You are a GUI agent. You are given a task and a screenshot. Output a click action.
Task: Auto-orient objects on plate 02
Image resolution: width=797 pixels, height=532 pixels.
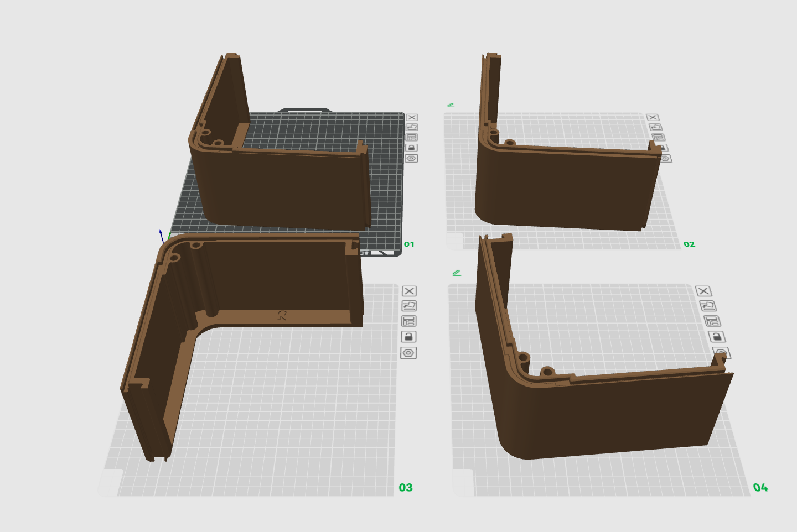tap(656, 127)
